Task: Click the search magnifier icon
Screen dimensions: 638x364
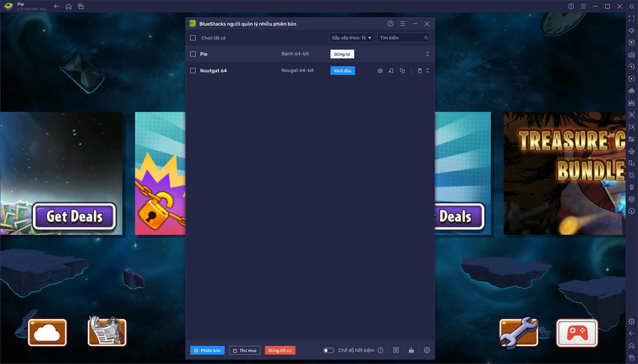Action: tap(426, 38)
